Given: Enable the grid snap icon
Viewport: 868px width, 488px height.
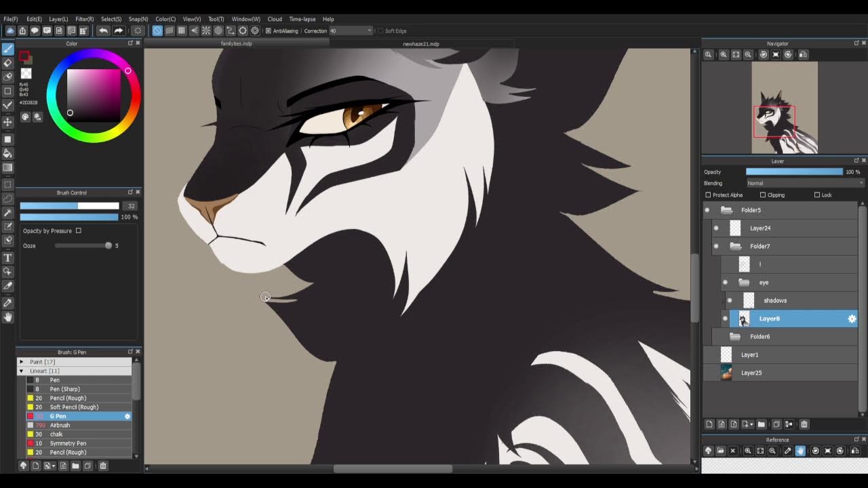Looking at the screenshot, I should coord(182,30).
